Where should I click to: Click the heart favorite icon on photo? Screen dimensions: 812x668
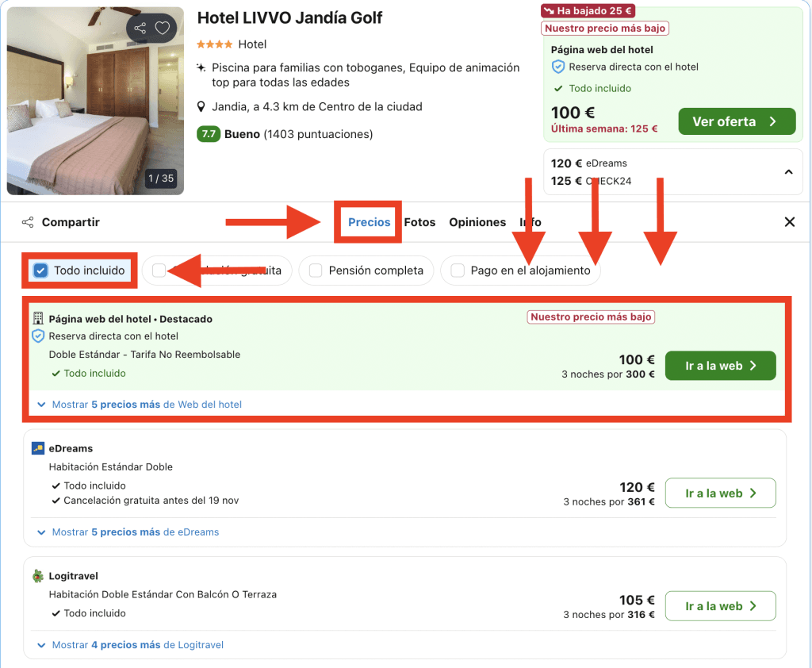click(x=162, y=29)
